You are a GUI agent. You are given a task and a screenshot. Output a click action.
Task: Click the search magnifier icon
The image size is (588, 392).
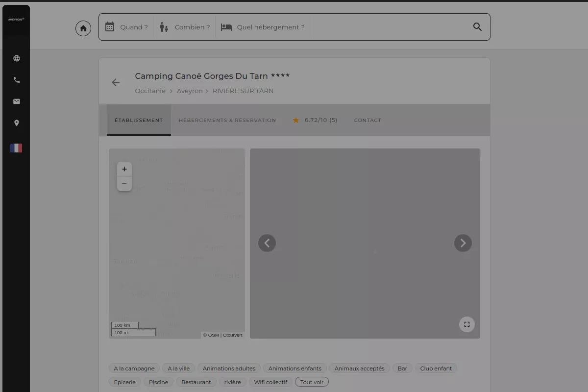(x=477, y=27)
